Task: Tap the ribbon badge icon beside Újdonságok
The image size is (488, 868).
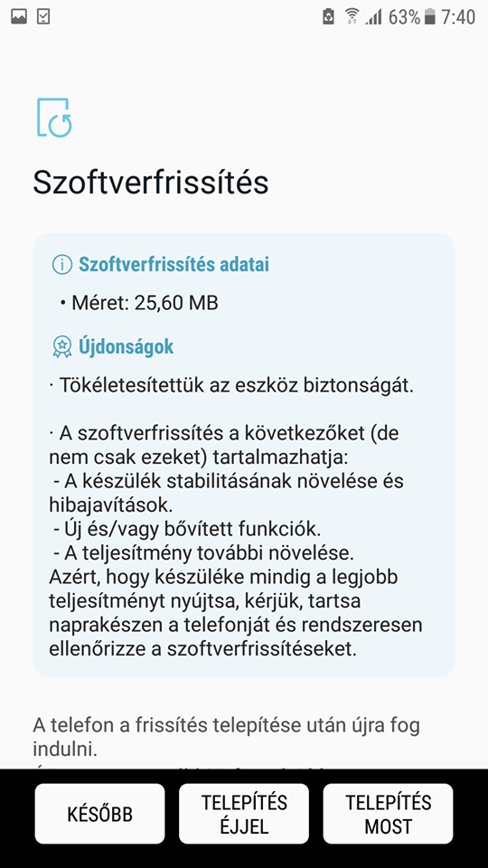Action: 62,347
